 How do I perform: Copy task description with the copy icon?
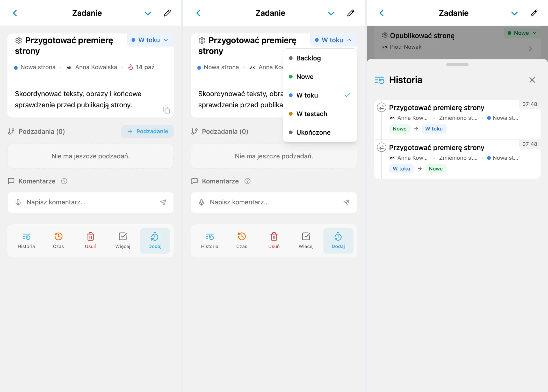click(x=166, y=110)
